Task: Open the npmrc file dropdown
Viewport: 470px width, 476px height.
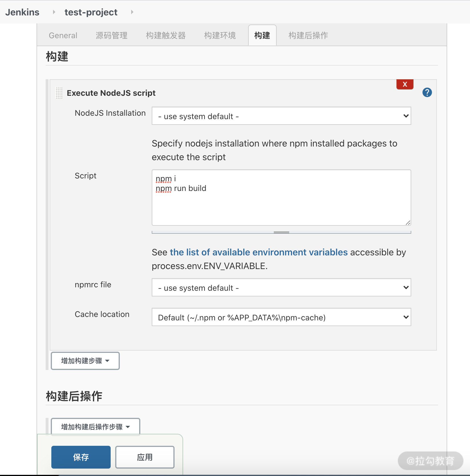Action: point(281,288)
